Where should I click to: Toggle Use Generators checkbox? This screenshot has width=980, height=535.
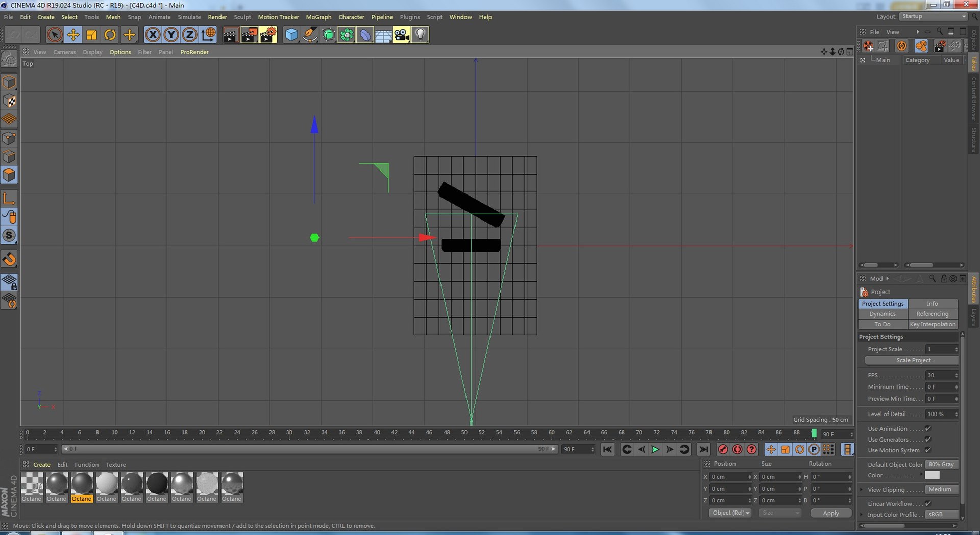928,440
